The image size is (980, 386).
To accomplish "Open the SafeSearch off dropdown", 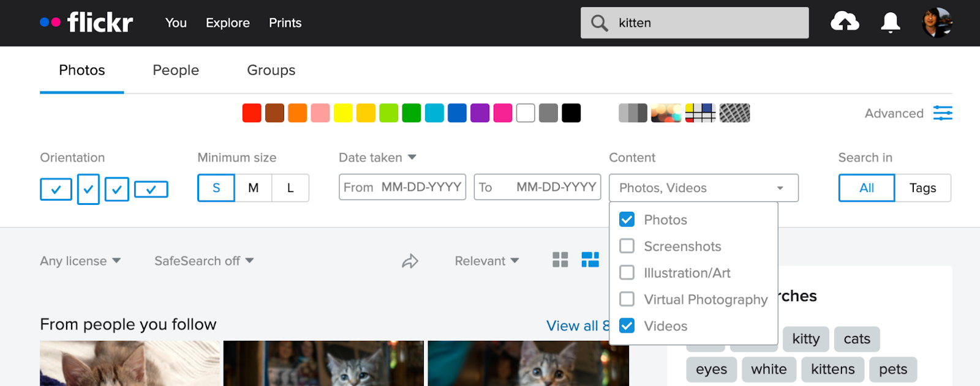I will (x=204, y=261).
